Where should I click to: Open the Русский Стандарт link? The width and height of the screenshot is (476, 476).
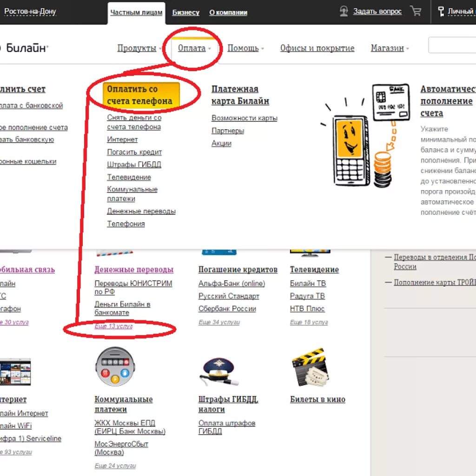(x=229, y=296)
